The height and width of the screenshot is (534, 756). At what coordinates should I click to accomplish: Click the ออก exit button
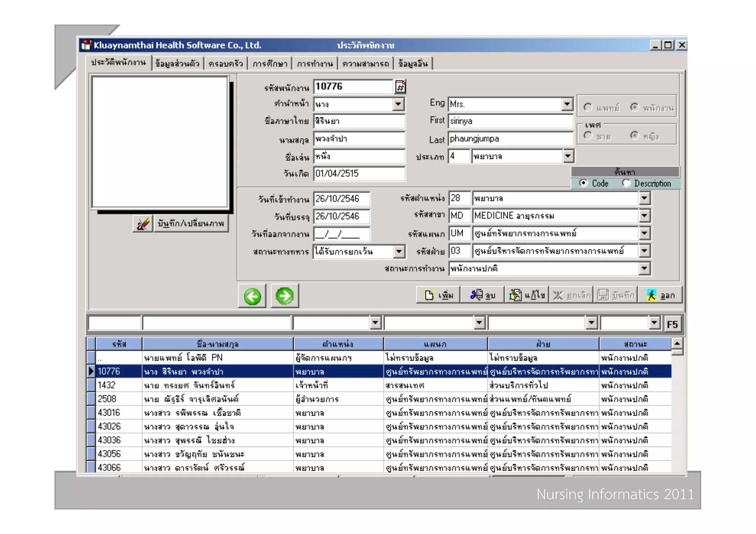660,295
